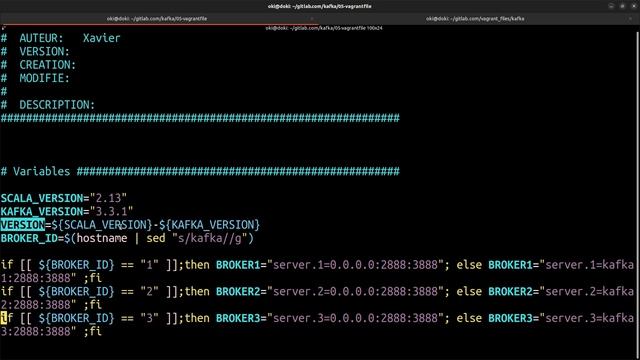Click BROKER1="server.1=0.0.0.0:2888:3888" assignment
Viewport: 640px width, 360px height.
(x=330, y=265)
